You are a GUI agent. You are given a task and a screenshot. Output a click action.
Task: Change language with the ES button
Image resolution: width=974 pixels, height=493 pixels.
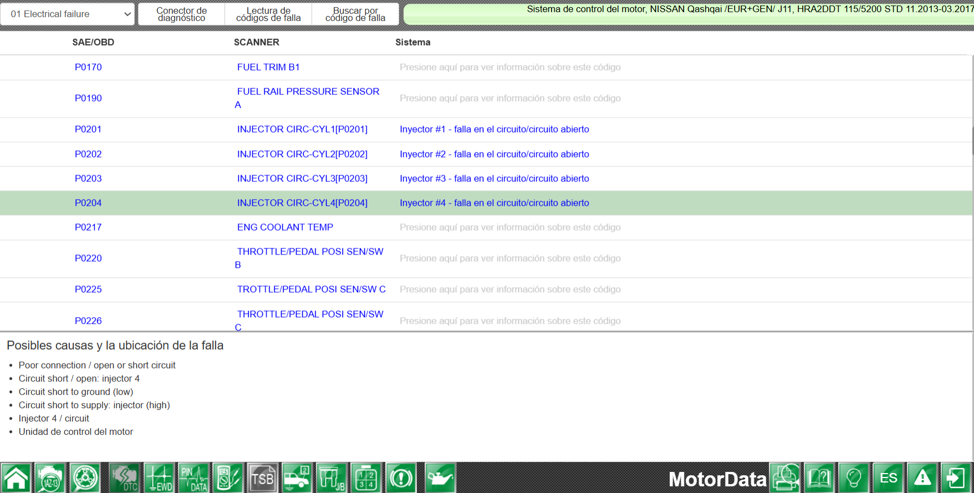tap(888, 478)
